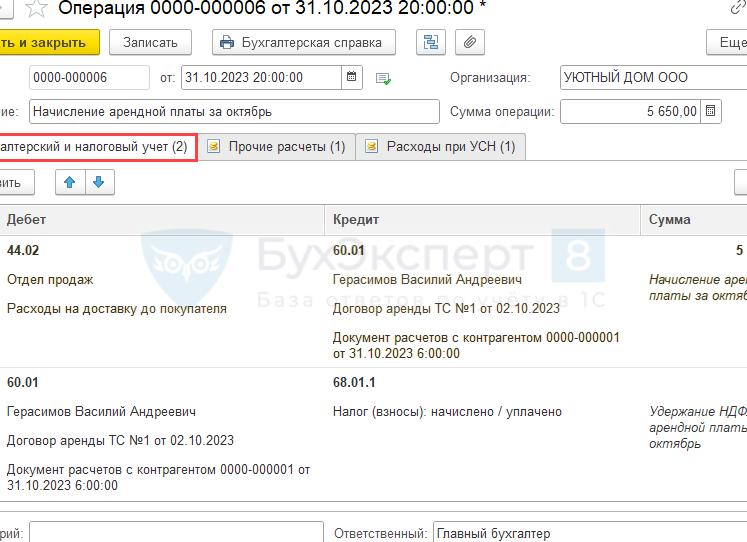Select debit account 60.01 in second row
This screenshot has height=542, width=747.
tap(22, 382)
